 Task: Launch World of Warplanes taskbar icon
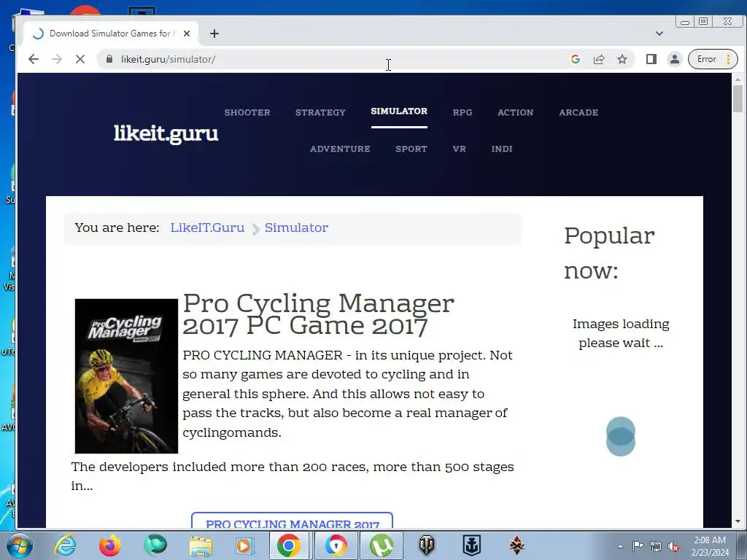pos(517,545)
